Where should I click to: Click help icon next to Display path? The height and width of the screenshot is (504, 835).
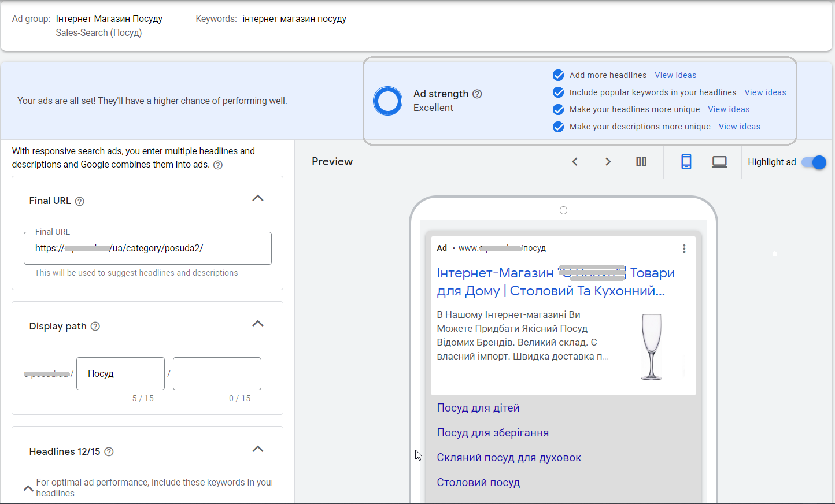[95, 327]
